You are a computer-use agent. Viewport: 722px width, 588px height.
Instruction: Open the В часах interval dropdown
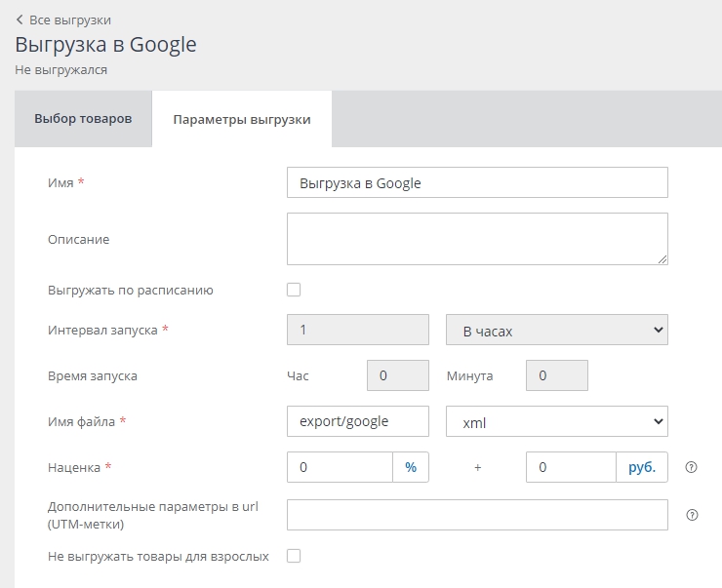coord(556,331)
